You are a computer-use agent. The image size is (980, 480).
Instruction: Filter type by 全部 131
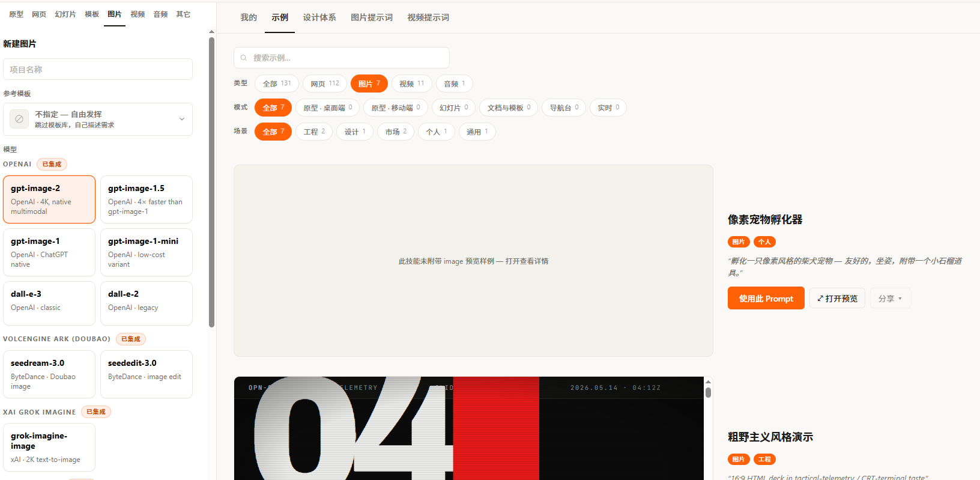coord(277,84)
